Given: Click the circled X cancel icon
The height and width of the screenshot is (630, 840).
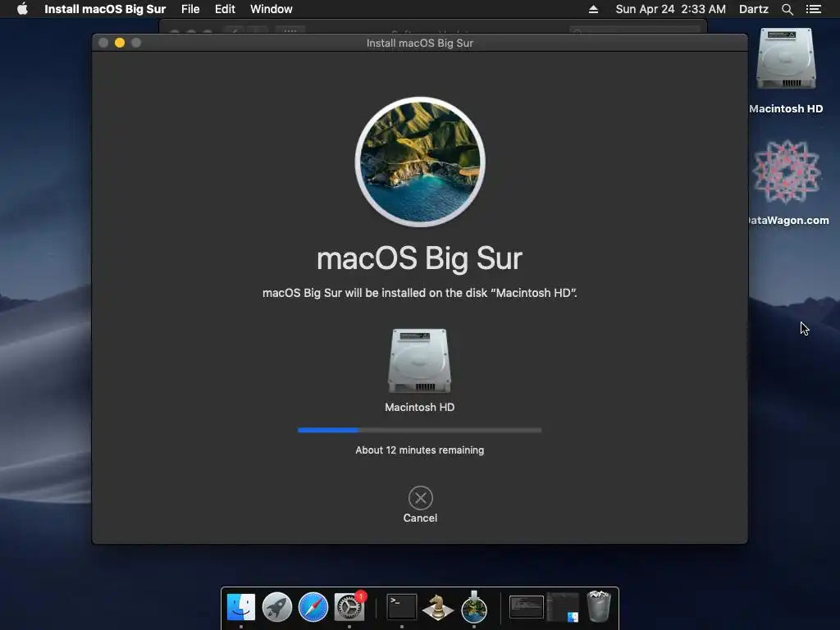Looking at the screenshot, I should click(x=421, y=498).
